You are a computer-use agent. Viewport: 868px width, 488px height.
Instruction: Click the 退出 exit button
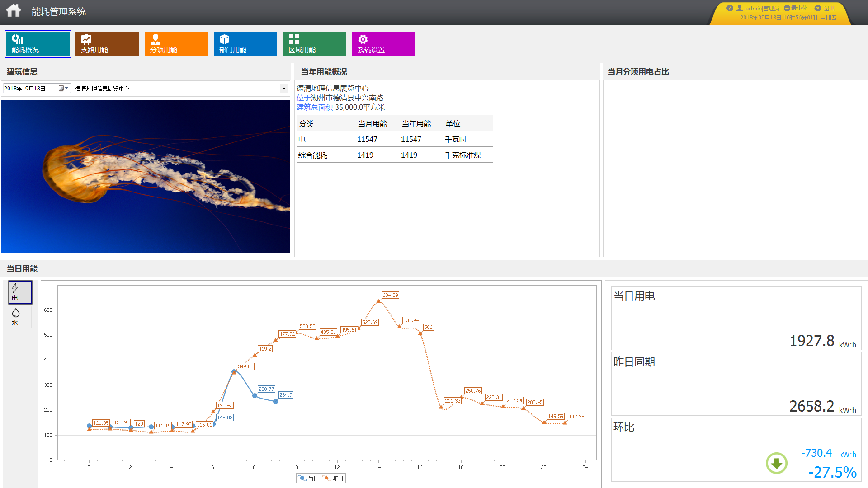tap(825, 8)
